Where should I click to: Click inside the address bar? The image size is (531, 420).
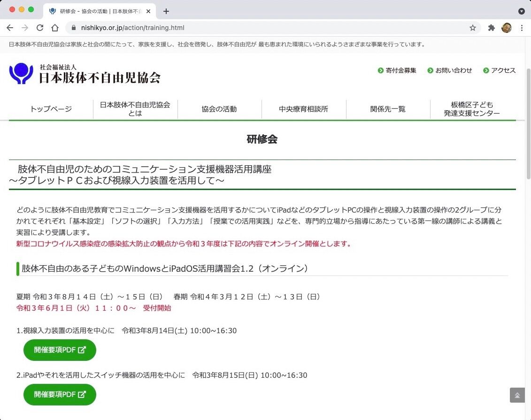point(188,27)
